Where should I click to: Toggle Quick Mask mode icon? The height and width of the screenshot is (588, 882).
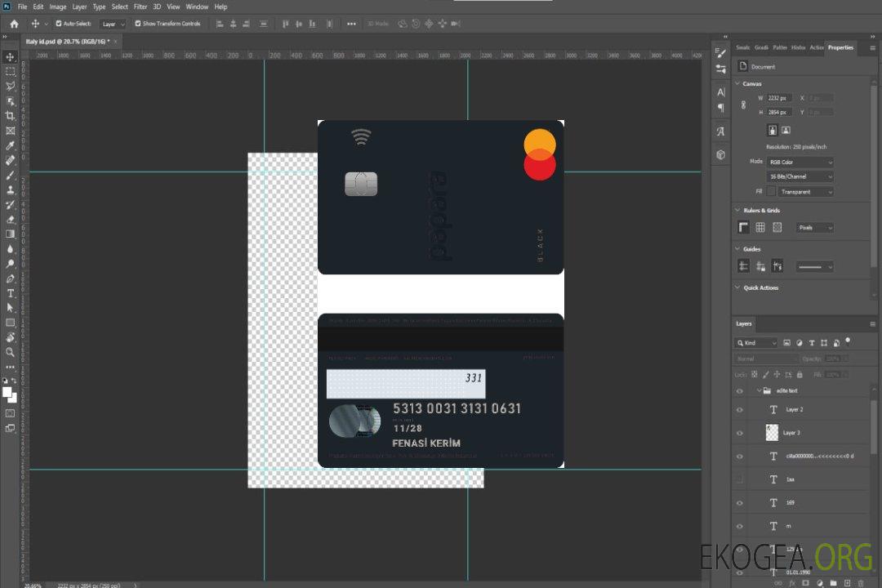(x=10, y=413)
